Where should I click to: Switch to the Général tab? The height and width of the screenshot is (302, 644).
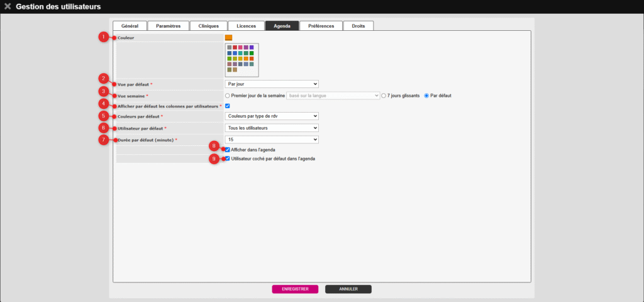130,26
